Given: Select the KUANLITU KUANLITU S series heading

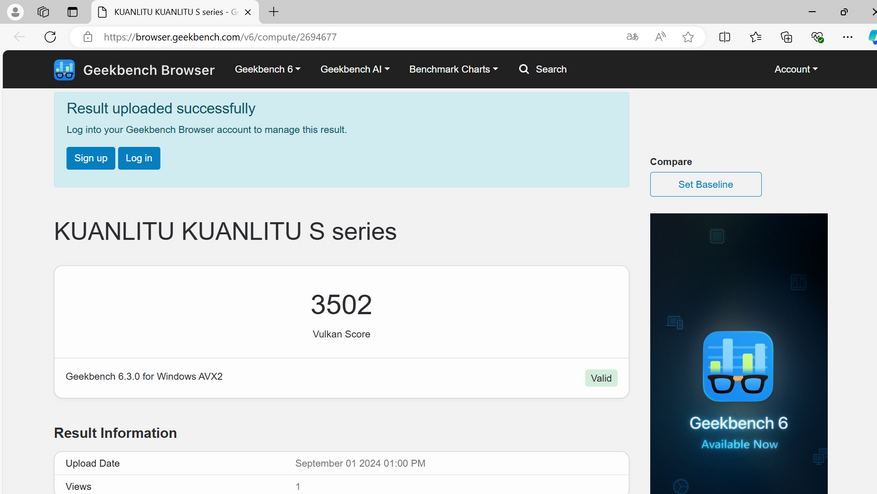Looking at the screenshot, I should (x=225, y=232).
